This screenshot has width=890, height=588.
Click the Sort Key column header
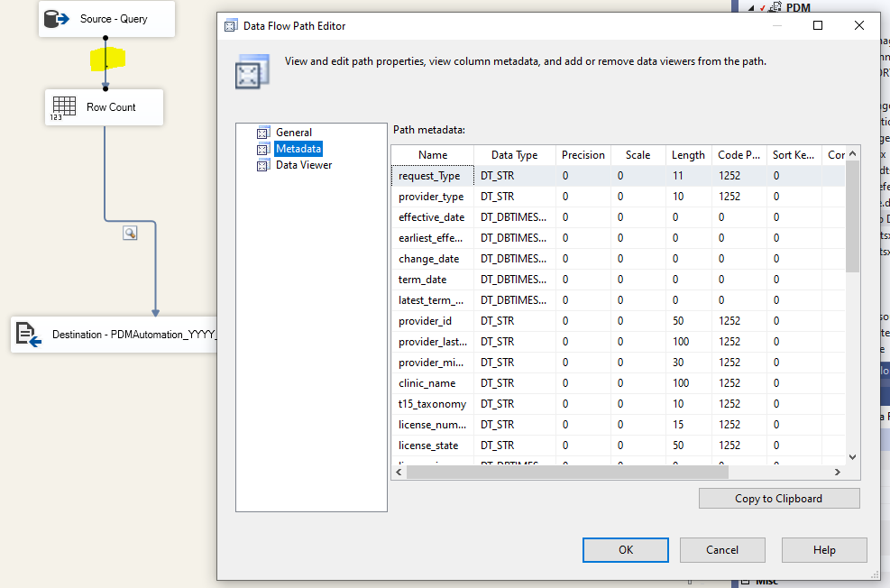794,155
